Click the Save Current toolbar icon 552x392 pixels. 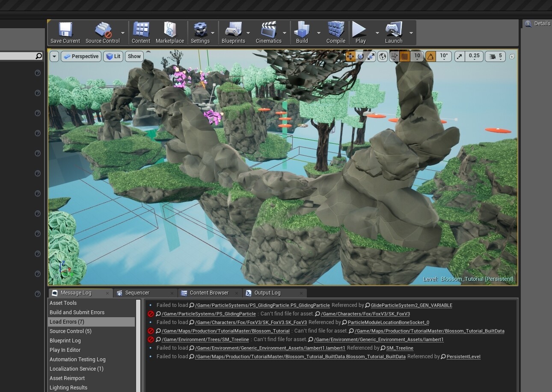(65, 32)
